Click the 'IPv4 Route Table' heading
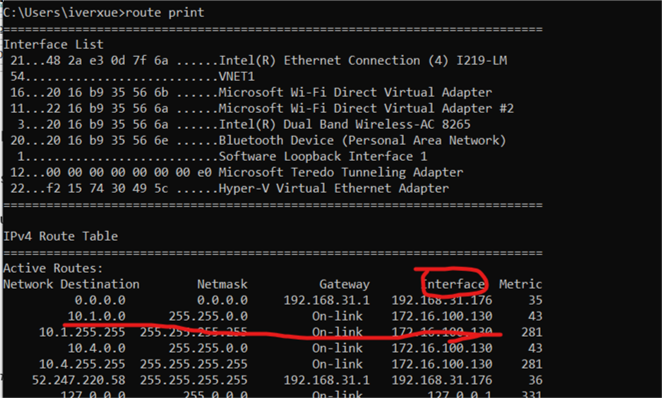Viewport: 664px width, 399px height. [x=61, y=236]
